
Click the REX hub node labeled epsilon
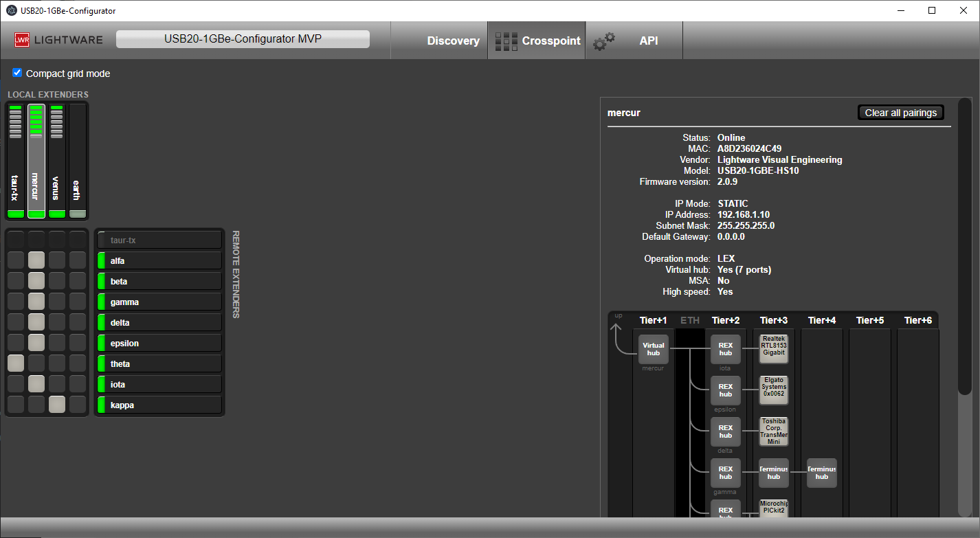click(725, 390)
